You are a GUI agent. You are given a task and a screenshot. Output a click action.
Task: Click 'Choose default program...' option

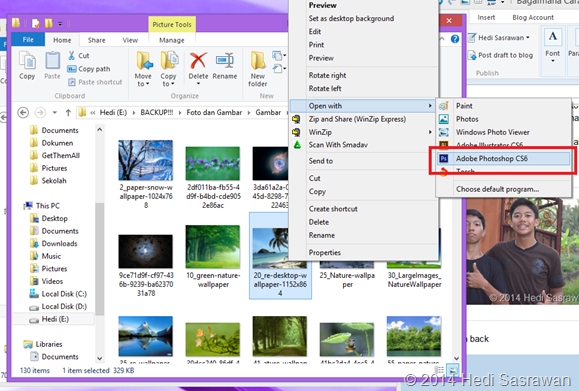click(x=497, y=189)
